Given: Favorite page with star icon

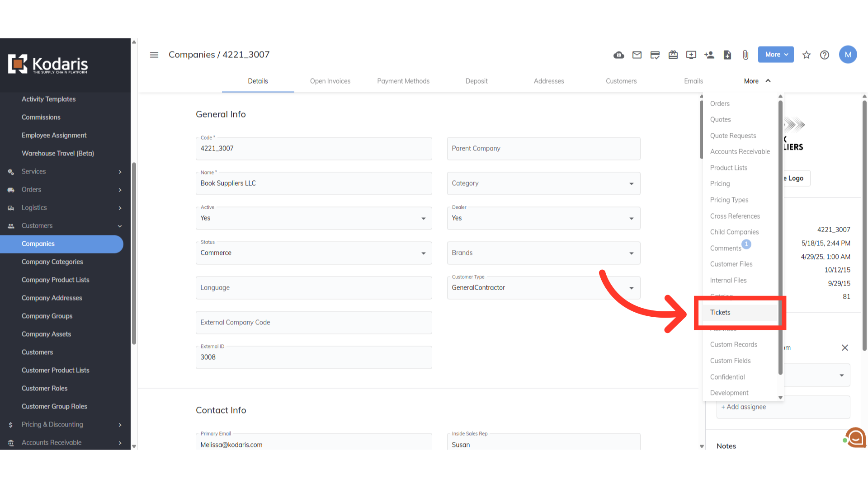Looking at the screenshot, I should 807,55.
